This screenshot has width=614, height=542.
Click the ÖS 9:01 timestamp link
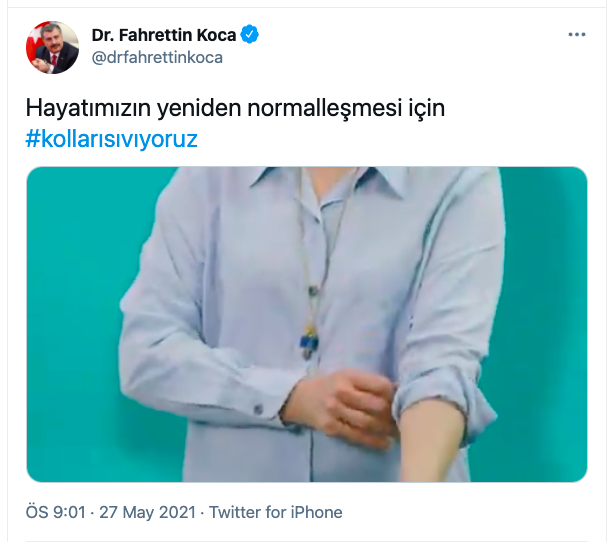coord(55,512)
